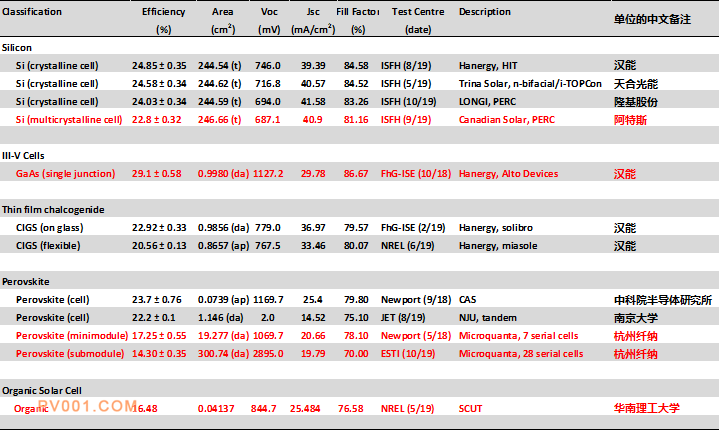Click the CIGS (flexible) row label
The image size is (720, 432).
coord(48,246)
